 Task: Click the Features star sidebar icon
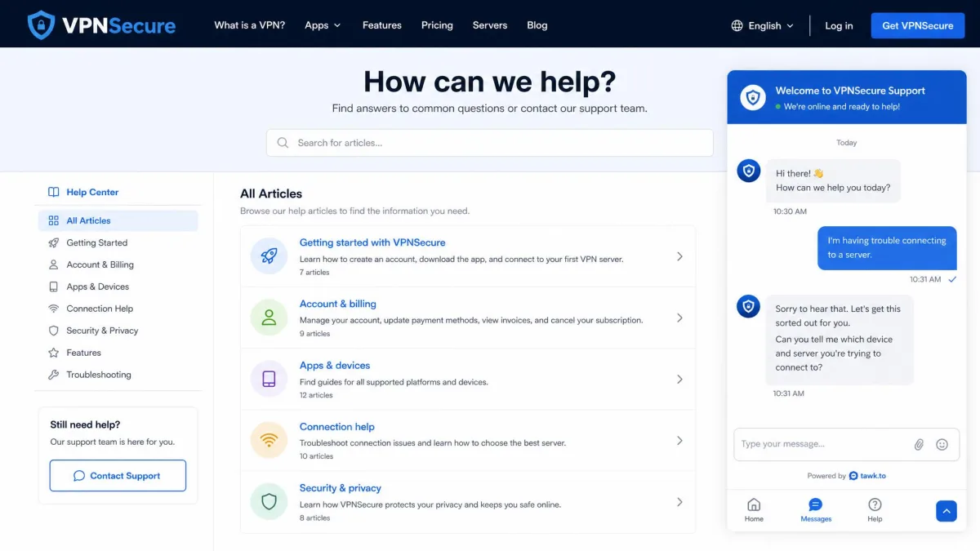pyautogui.click(x=54, y=353)
